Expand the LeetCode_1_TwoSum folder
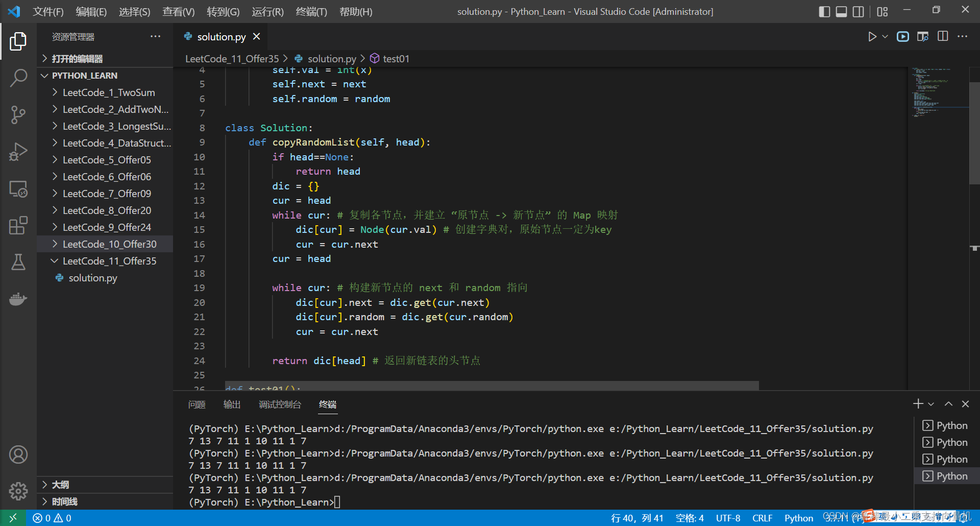The height and width of the screenshot is (526, 980). [105, 92]
